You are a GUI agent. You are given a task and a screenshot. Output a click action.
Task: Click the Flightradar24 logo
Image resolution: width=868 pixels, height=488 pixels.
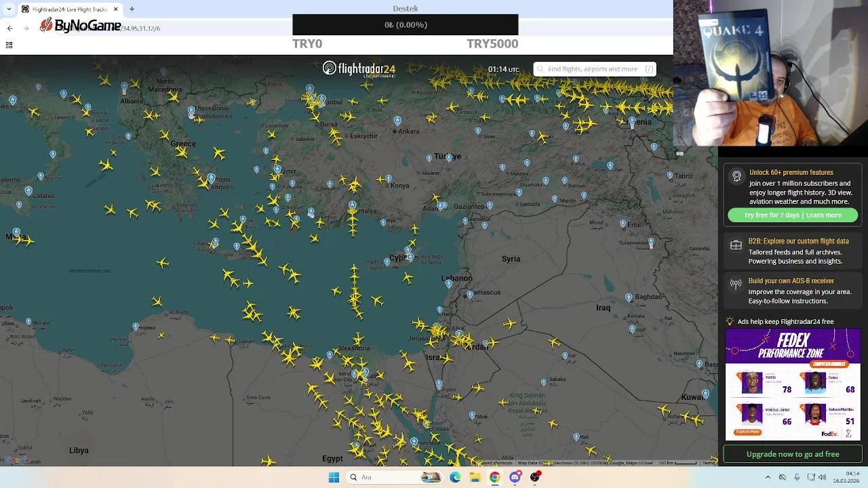point(359,69)
